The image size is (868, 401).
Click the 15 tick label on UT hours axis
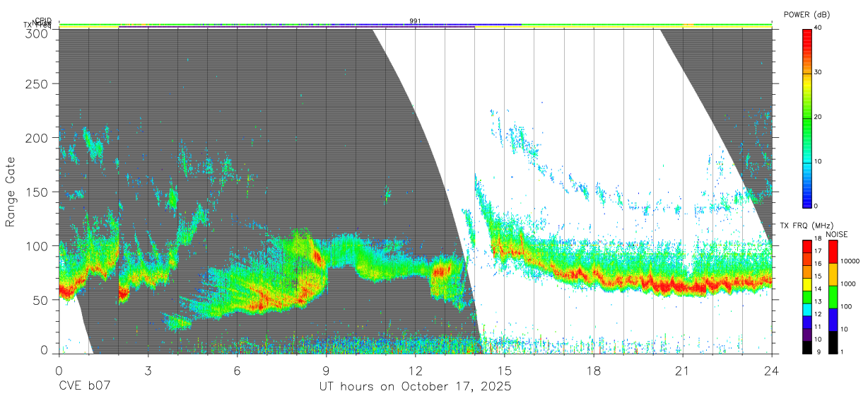(505, 370)
